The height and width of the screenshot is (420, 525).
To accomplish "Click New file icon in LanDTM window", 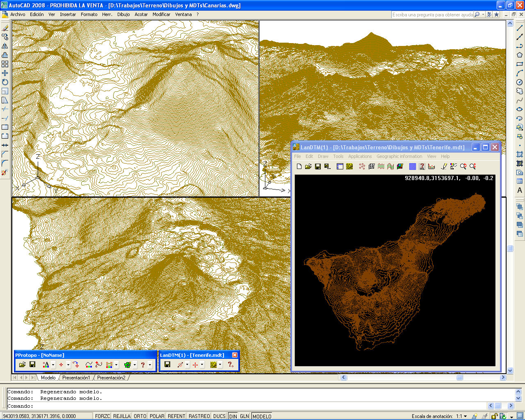I will click(x=299, y=166).
